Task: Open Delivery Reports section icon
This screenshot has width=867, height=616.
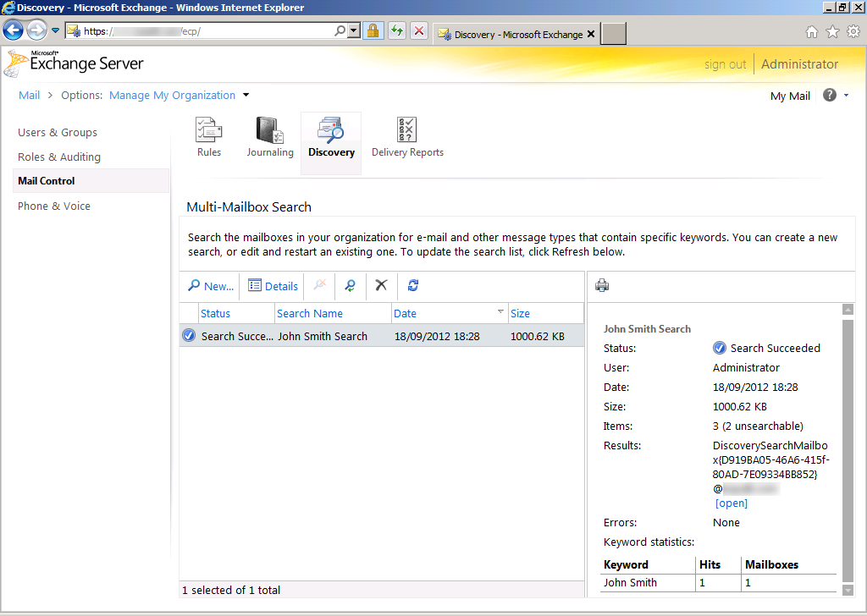Action: pyautogui.click(x=407, y=138)
